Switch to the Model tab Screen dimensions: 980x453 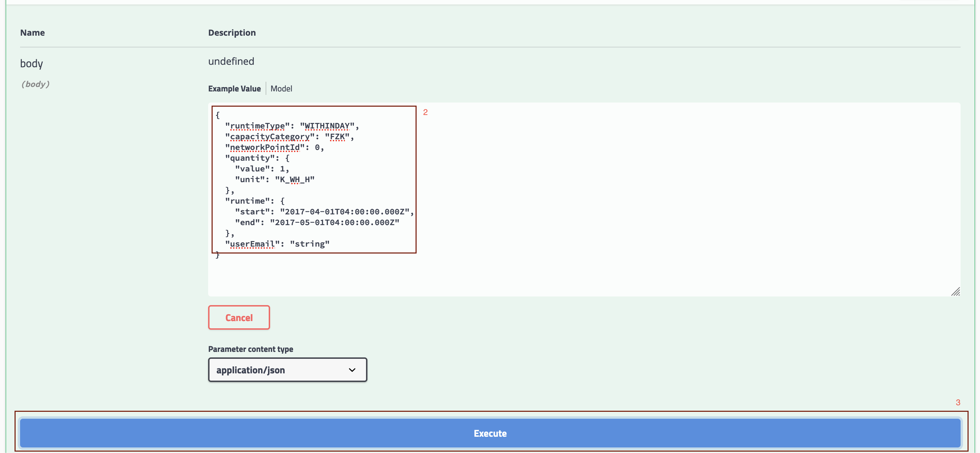pos(281,89)
